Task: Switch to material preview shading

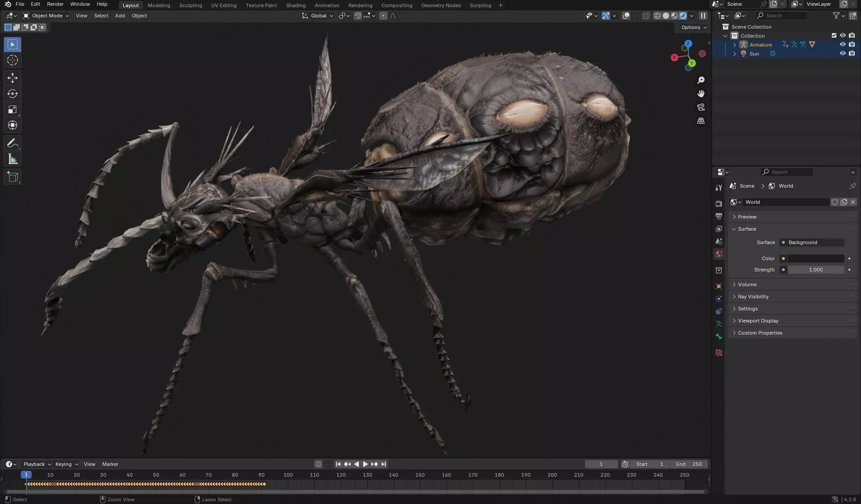Action: tap(674, 16)
